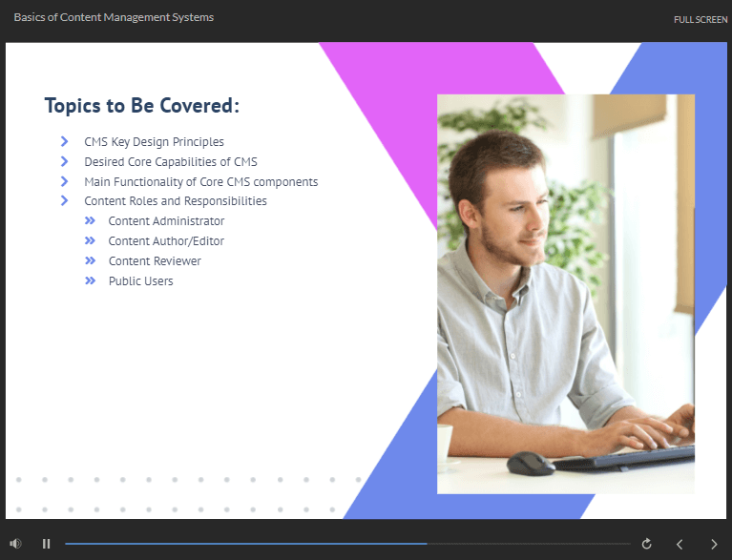Enter full screen mode
The height and width of the screenshot is (560, 732).
tap(701, 20)
